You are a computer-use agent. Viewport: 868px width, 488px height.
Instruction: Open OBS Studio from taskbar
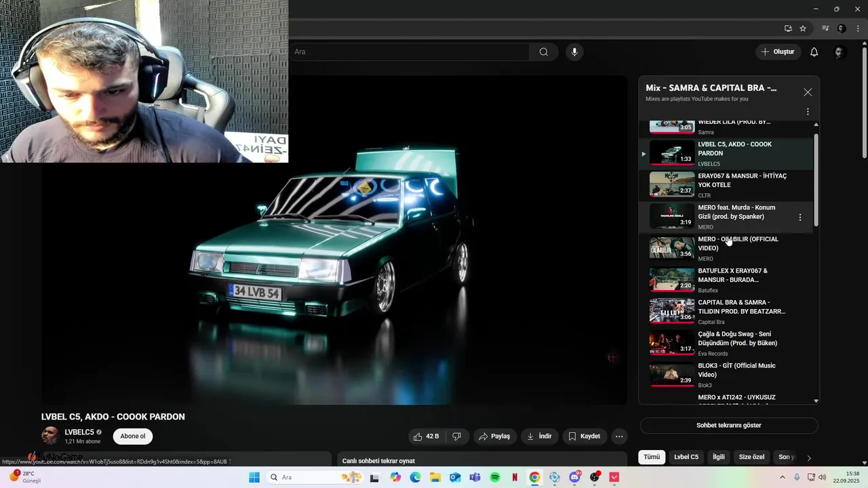tap(595, 477)
